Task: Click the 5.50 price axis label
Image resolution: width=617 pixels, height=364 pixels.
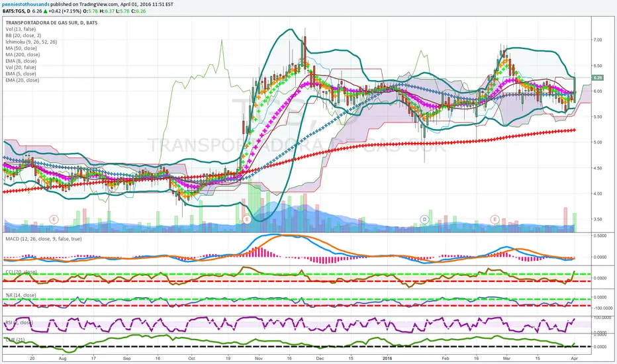Action: pyautogui.click(x=597, y=117)
